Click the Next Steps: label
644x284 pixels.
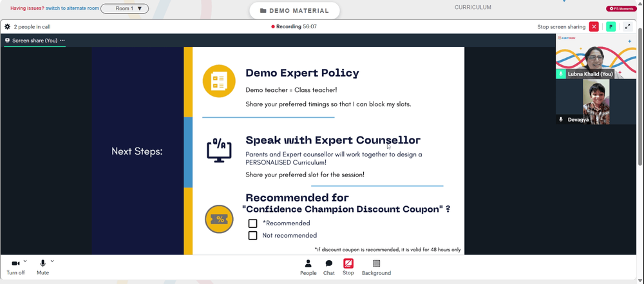pos(137,151)
